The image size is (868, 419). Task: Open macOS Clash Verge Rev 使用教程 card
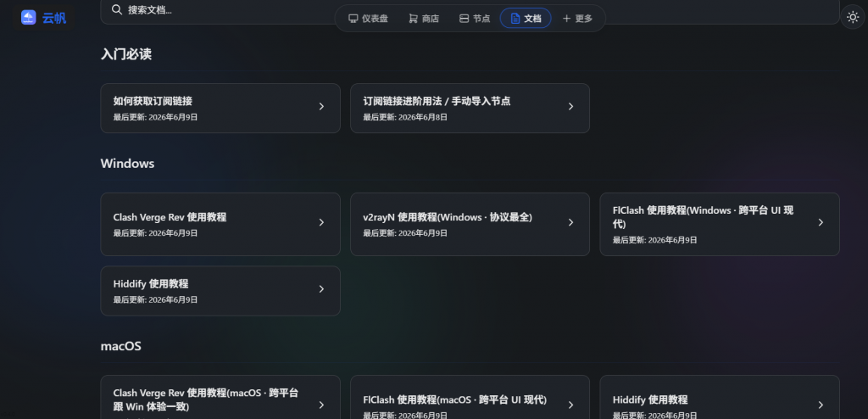220,398
